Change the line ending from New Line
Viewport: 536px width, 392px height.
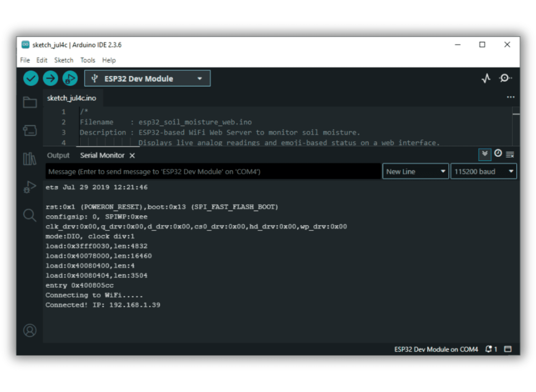coord(415,171)
